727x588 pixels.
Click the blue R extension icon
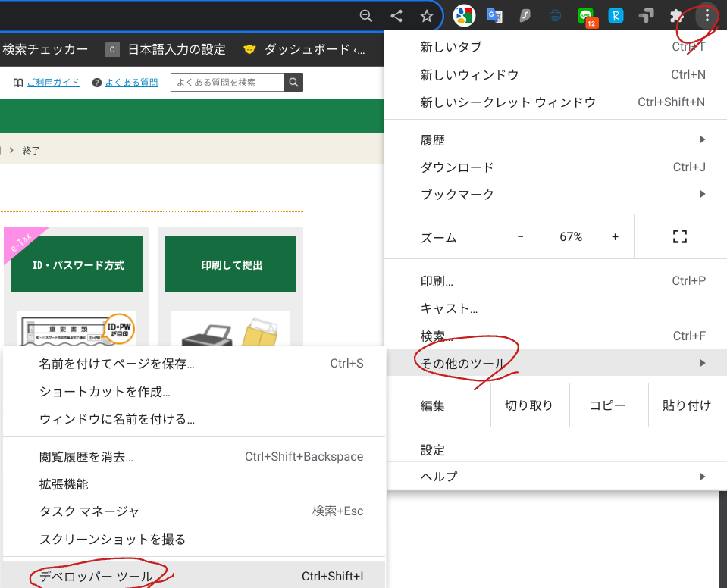pyautogui.click(x=616, y=16)
